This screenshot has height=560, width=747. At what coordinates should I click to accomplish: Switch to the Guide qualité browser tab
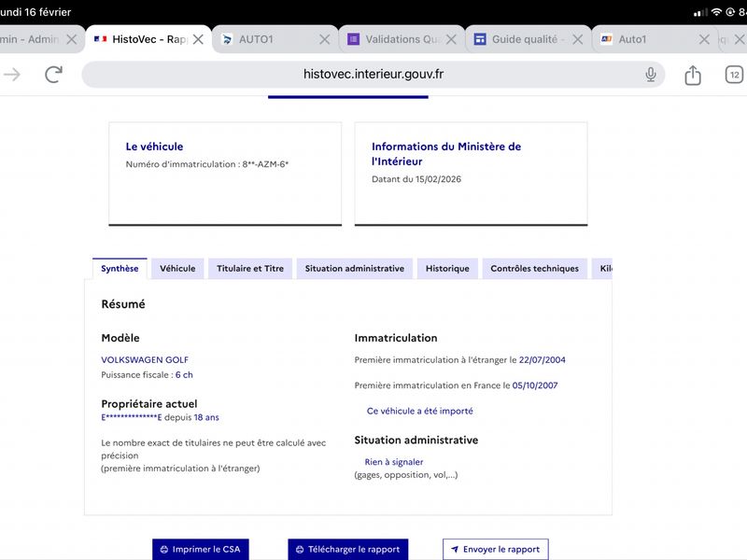(x=523, y=39)
